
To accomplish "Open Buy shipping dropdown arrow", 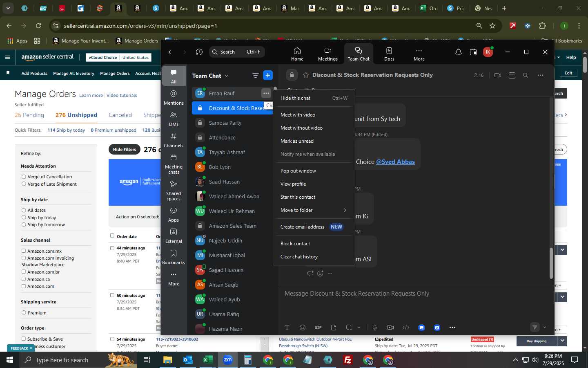I will pyautogui.click(x=562, y=341).
